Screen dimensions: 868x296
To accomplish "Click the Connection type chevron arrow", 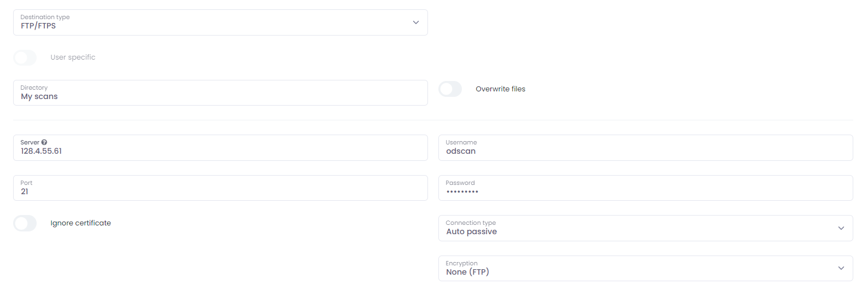I will point(841,228).
